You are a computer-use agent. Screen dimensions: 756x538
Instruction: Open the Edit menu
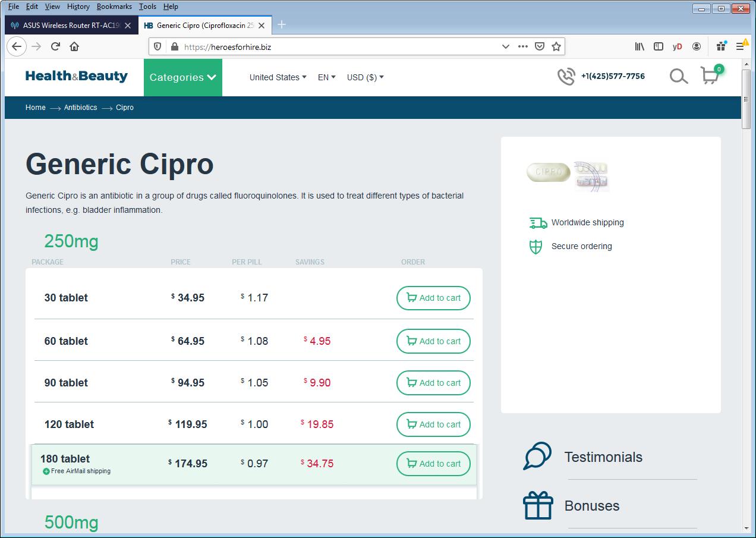32,7
